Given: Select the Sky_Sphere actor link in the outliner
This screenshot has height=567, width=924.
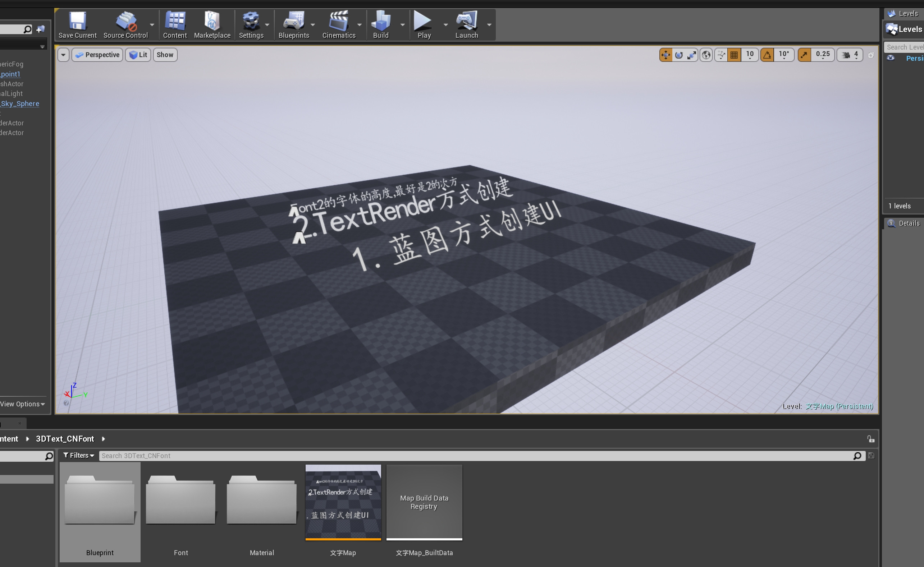Looking at the screenshot, I should point(20,103).
